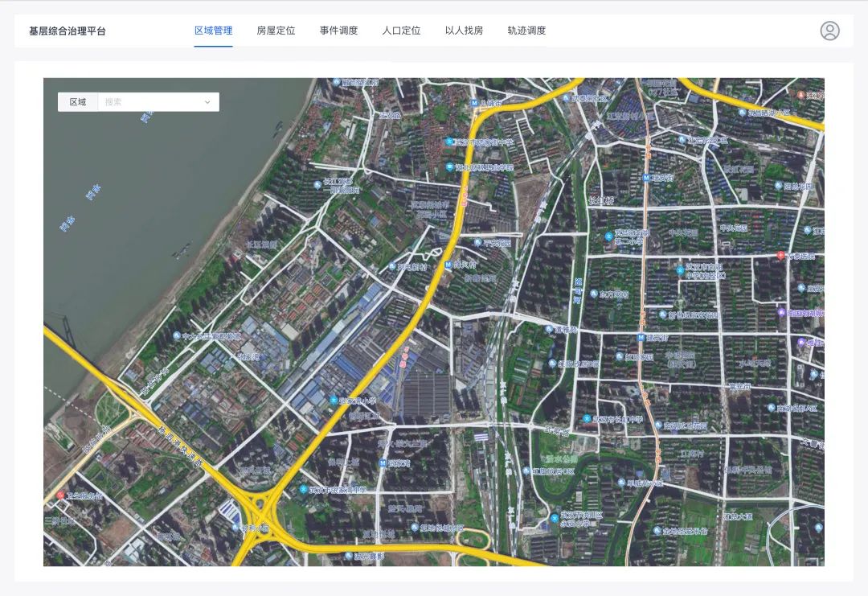Switch to the 房屋定位 tab
The height and width of the screenshot is (596, 868).
coord(276,31)
